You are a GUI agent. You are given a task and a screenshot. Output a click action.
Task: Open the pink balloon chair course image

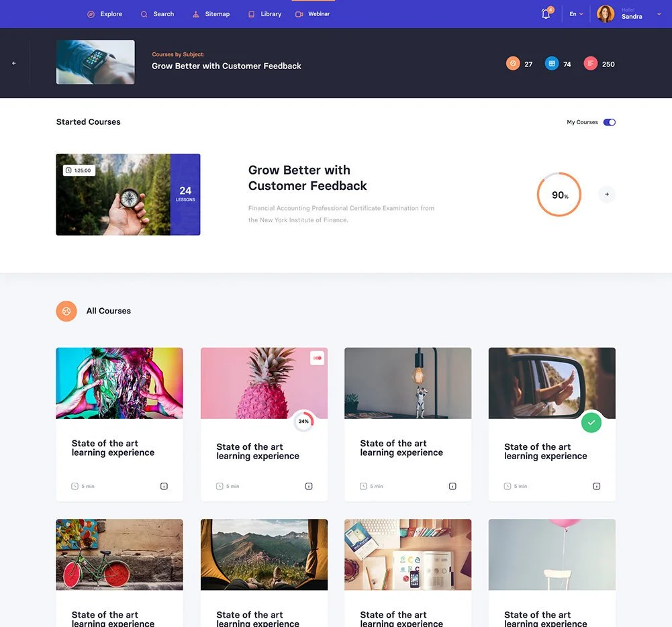click(552, 554)
